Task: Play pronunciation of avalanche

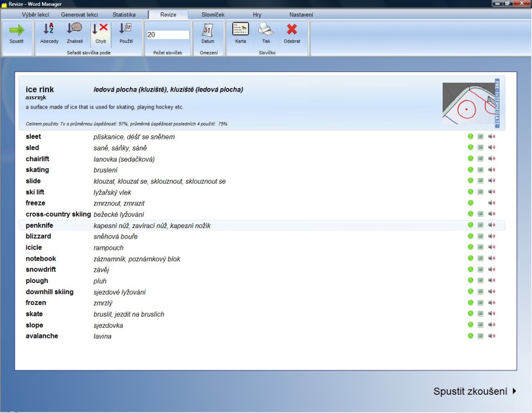Action: click(x=491, y=336)
